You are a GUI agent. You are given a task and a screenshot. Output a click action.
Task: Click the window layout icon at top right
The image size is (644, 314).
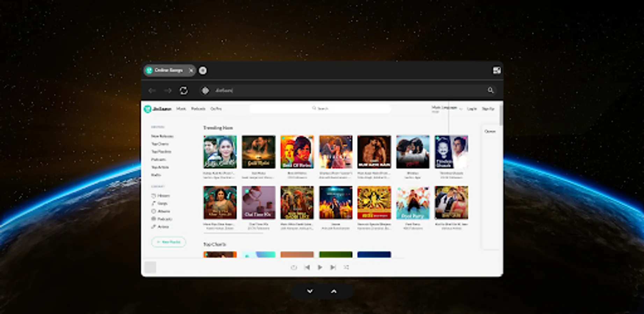(497, 70)
